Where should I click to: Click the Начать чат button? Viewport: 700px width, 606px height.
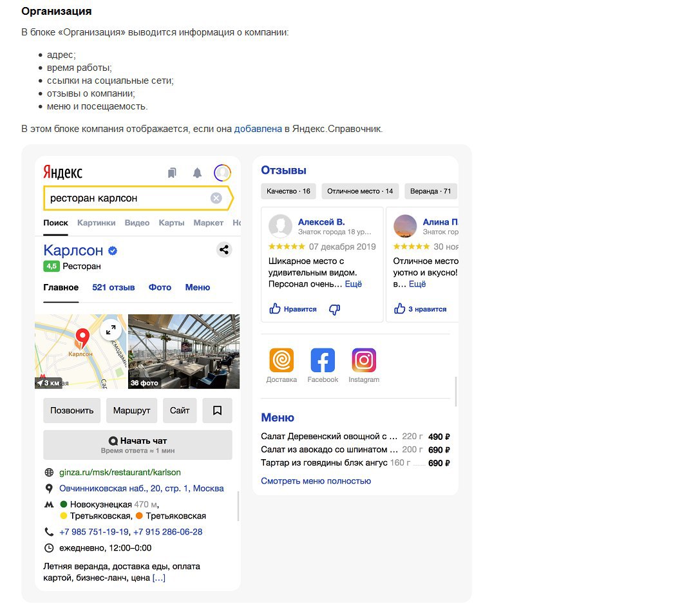coord(138,445)
